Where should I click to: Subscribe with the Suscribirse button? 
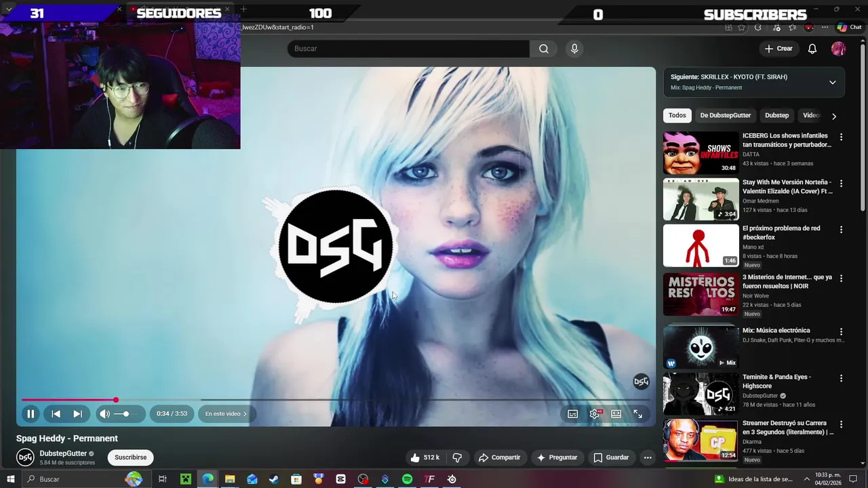[x=131, y=457]
